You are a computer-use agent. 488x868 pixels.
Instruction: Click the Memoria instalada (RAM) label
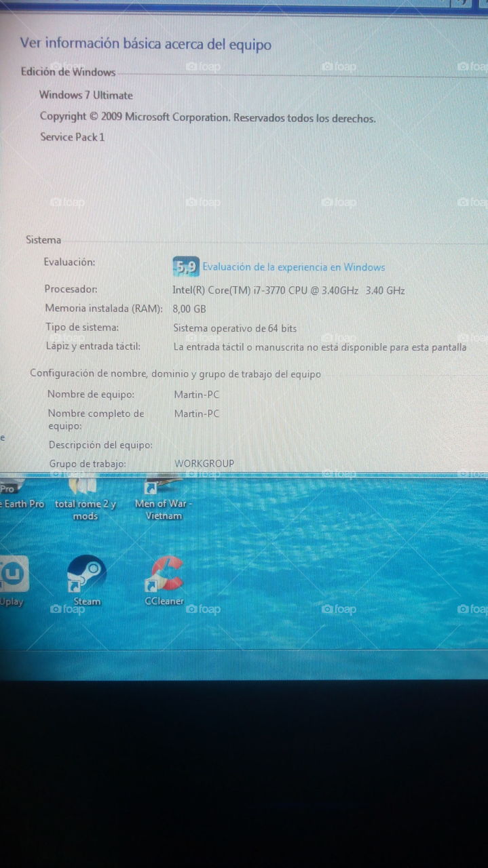click(x=104, y=309)
